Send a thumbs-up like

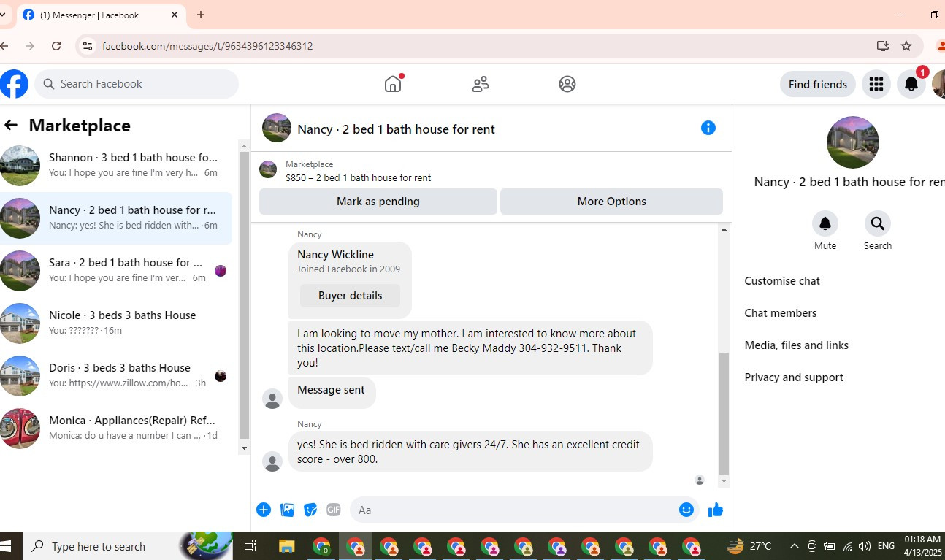click(x=716, y=510)
